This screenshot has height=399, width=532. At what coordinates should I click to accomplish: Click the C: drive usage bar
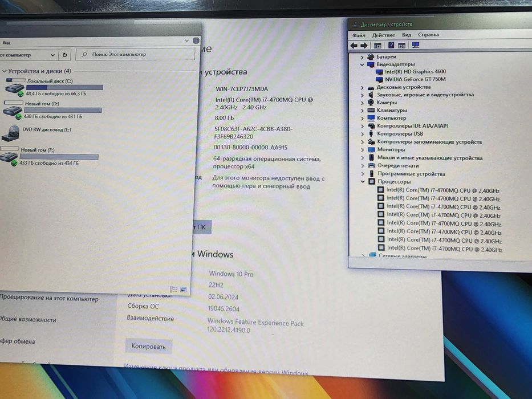[x=64, y=88]
